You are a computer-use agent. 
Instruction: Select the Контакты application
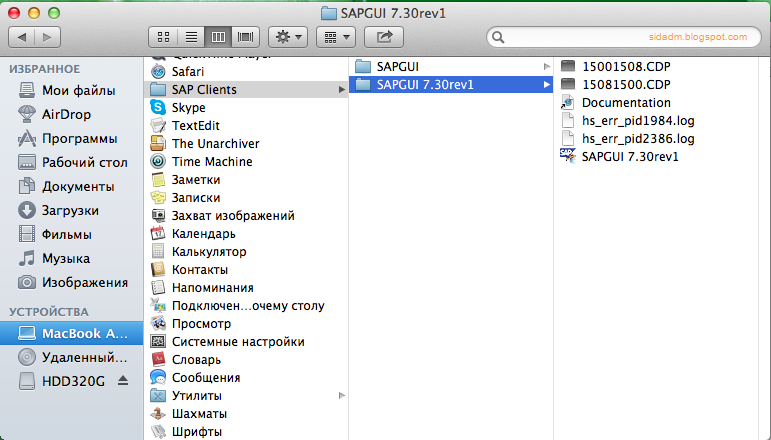pyautogui.click(x=246, y=270)
